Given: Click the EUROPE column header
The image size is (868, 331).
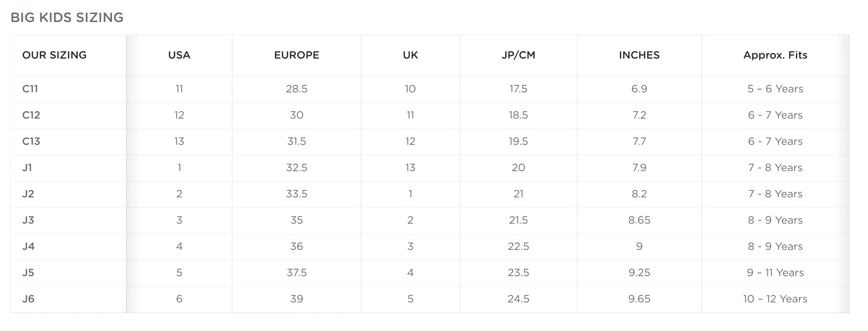Looking at the screenshot, I should (x=297, y=55).
